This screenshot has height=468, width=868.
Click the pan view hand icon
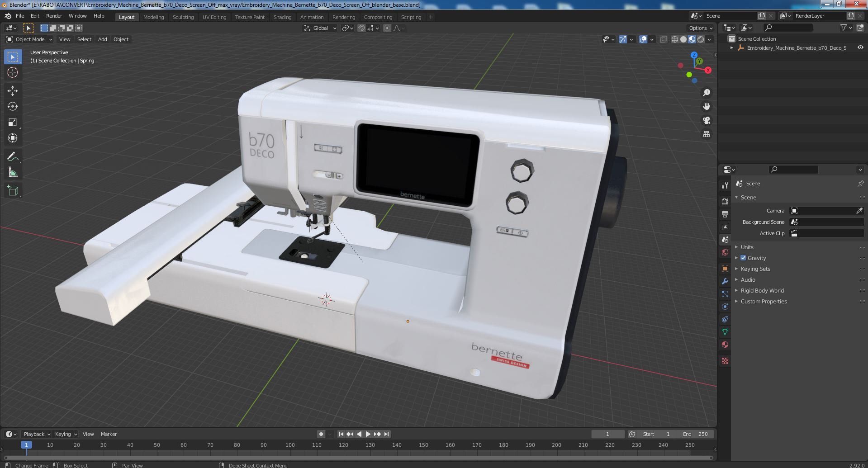tap(706, 106)
